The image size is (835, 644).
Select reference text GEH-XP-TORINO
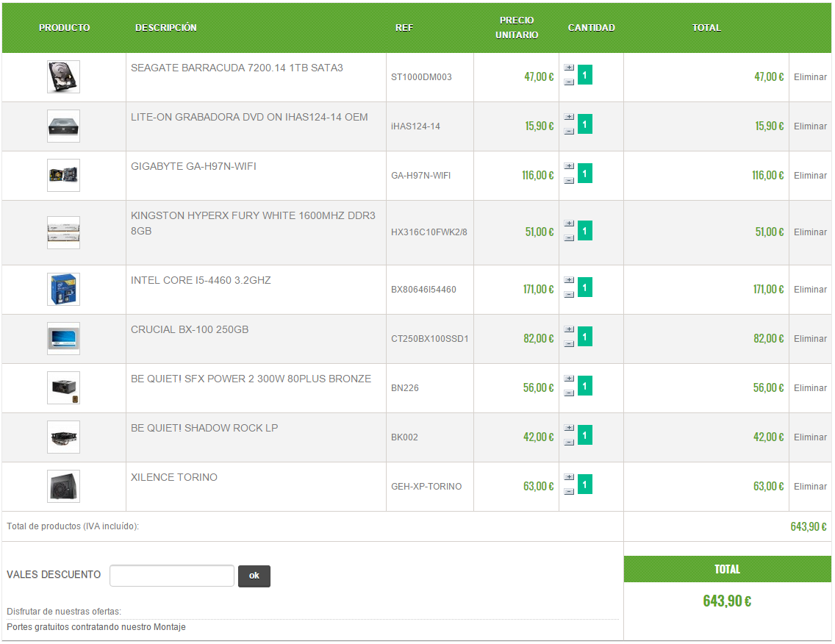click(426, 487)
